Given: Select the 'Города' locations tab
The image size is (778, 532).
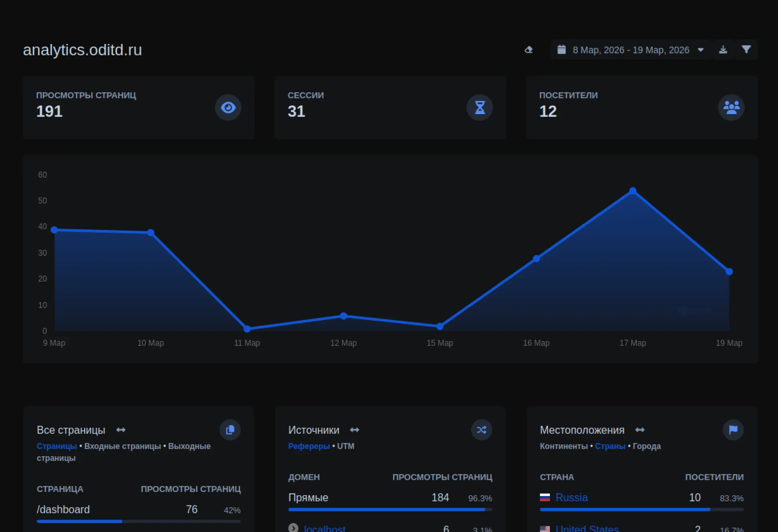Looking at the screenshot, I should coord(646,446).
